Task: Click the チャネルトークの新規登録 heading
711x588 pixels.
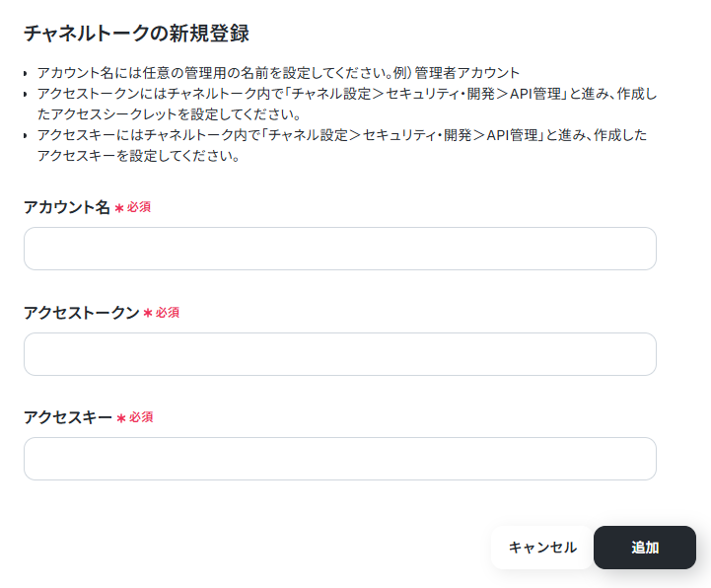Action: click(136, 34)
